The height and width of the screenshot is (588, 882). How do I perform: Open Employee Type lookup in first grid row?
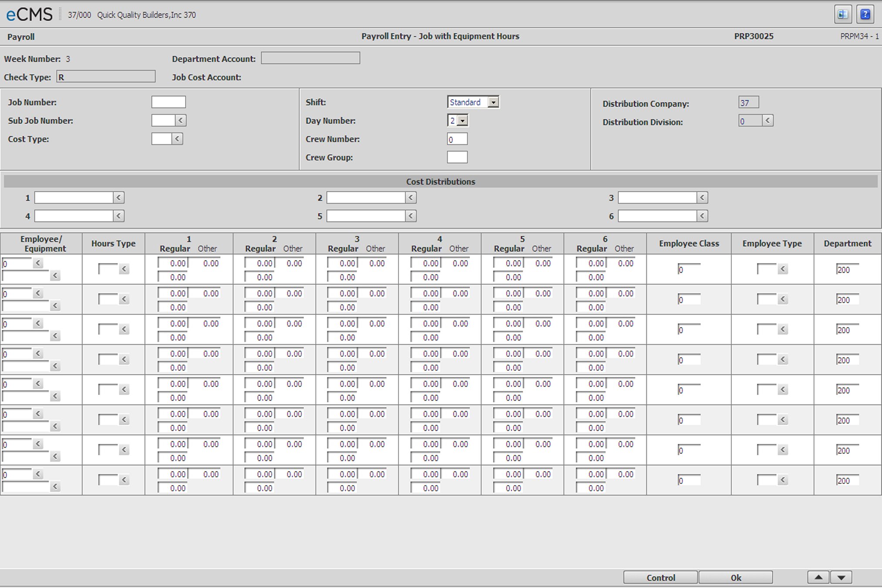783,269
